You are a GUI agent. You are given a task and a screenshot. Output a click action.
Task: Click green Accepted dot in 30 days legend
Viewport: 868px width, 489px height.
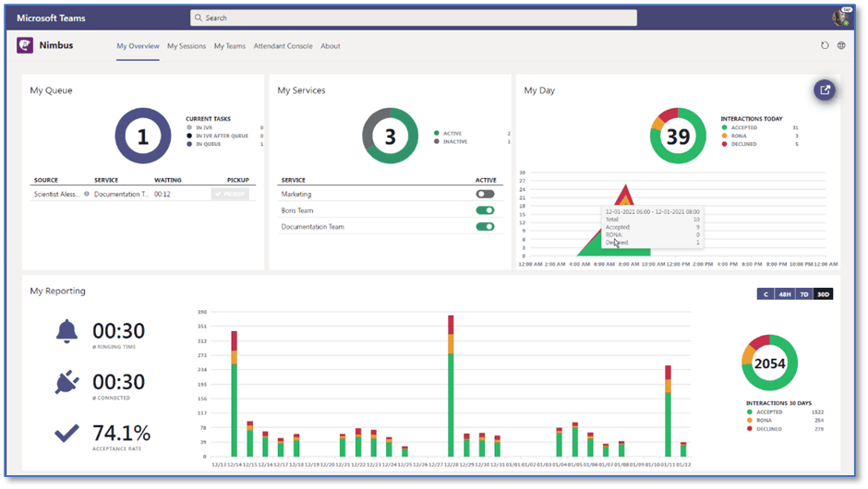(750, 411)
